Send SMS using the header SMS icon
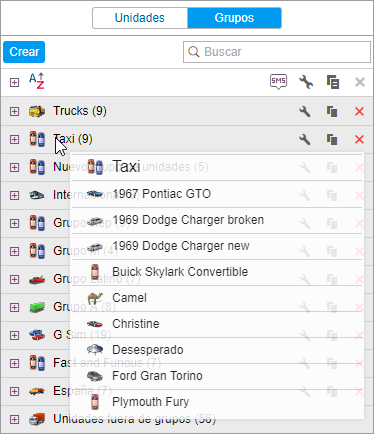The image size is (374, 434). (x=278, y=82)
